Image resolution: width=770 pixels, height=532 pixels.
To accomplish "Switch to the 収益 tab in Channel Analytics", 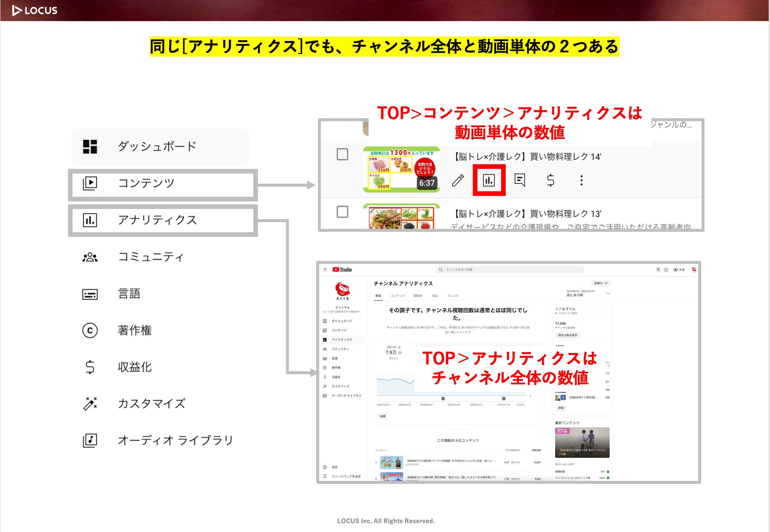I will 435,296.
